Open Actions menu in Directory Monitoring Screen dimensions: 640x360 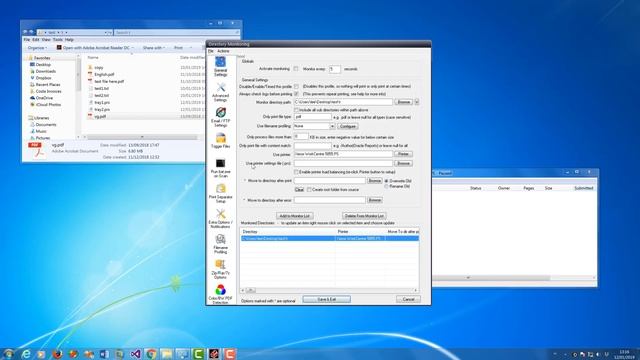click(223, 51)
